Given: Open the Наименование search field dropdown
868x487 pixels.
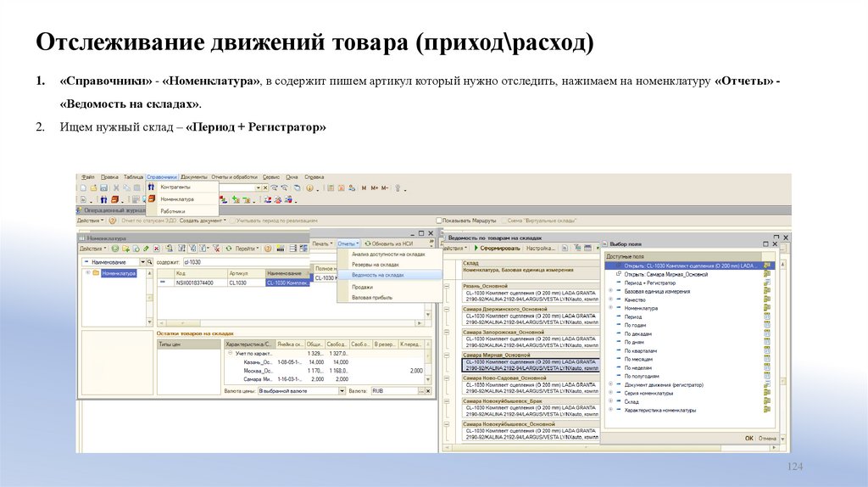Looking at the screenshot, I should (142, 262).
